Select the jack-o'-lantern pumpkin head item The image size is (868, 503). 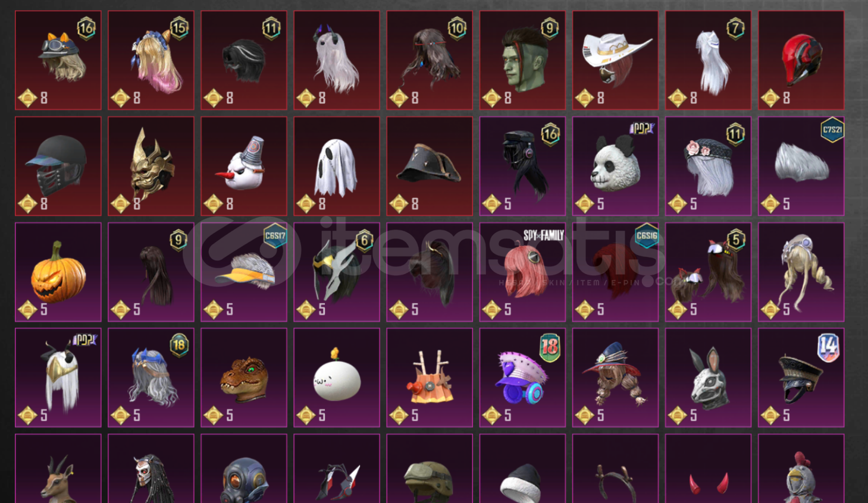point(58,272)
